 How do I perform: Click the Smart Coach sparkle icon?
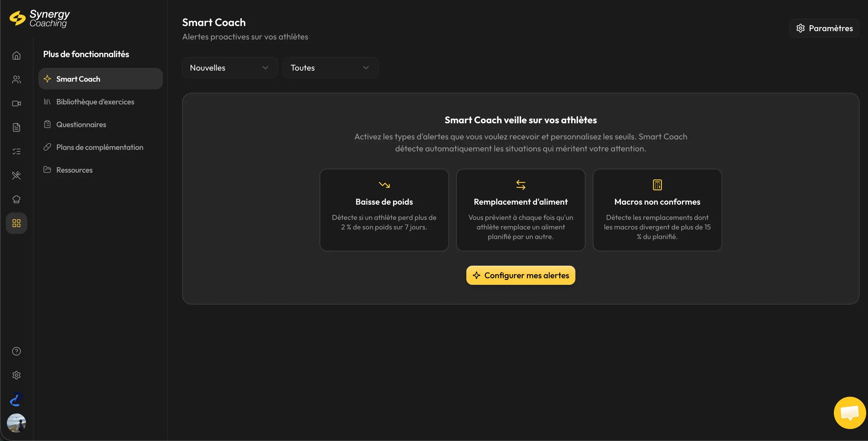[x=48, y=79]
